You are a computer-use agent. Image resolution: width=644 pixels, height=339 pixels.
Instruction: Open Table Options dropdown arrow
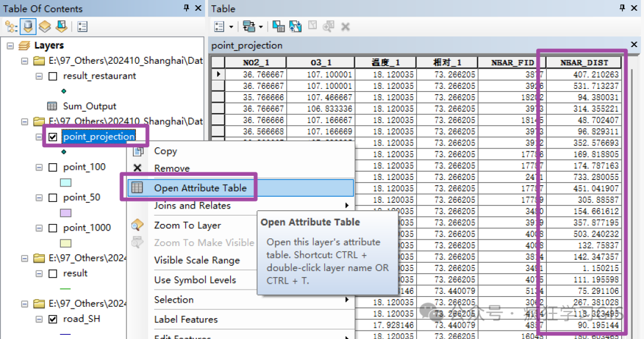tap(231, 27)
